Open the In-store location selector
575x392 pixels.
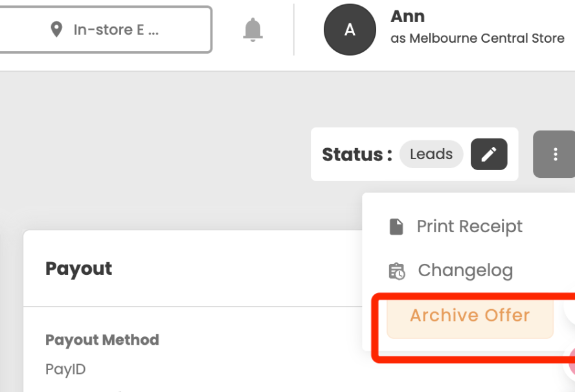(x=105, y=30)
